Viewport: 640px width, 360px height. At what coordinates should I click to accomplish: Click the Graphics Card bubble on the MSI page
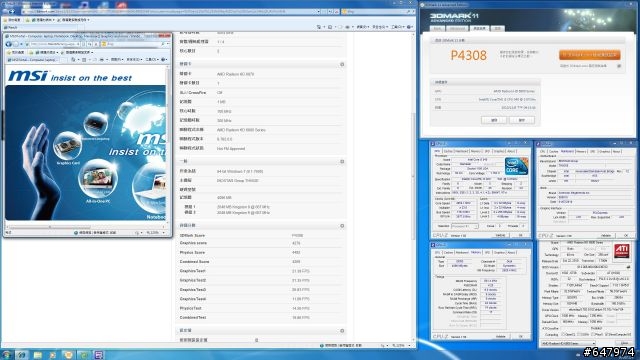67,147
